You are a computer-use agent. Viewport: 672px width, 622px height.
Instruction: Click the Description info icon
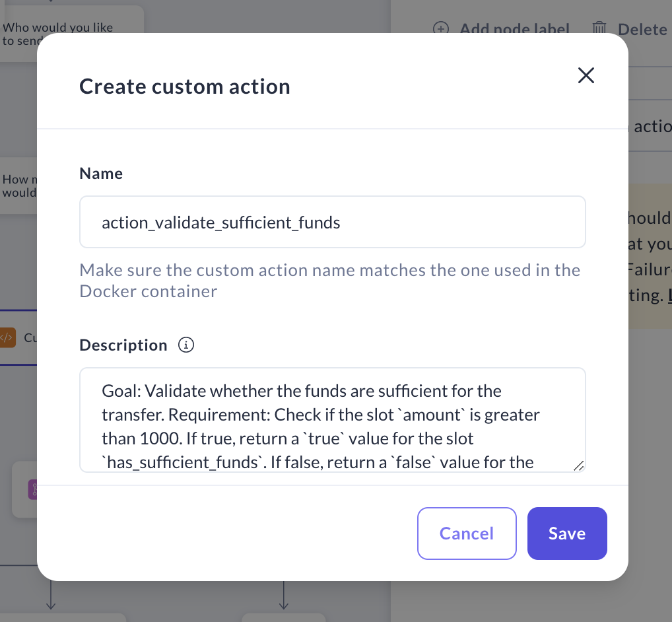coord(187,345)
